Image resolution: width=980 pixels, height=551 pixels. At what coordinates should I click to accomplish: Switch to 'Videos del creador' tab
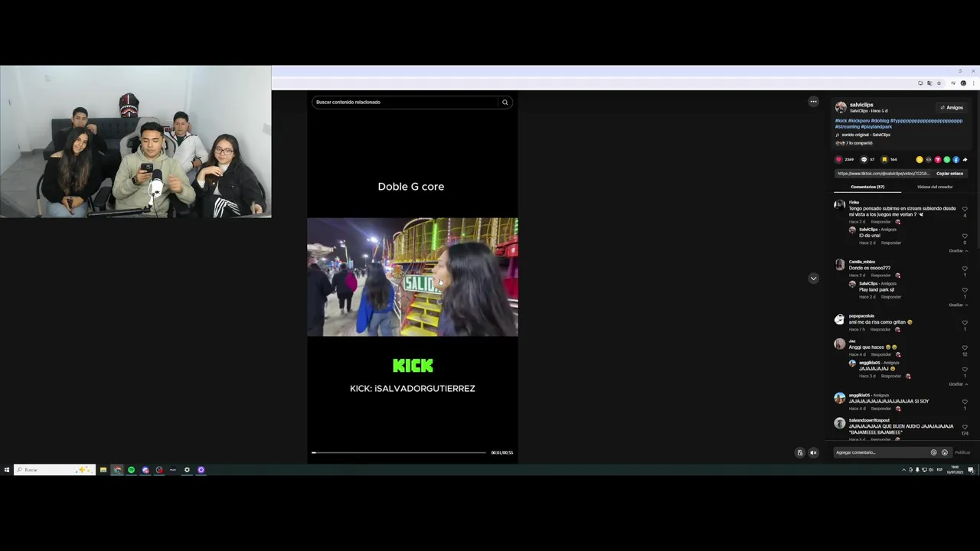pos(935,187)
